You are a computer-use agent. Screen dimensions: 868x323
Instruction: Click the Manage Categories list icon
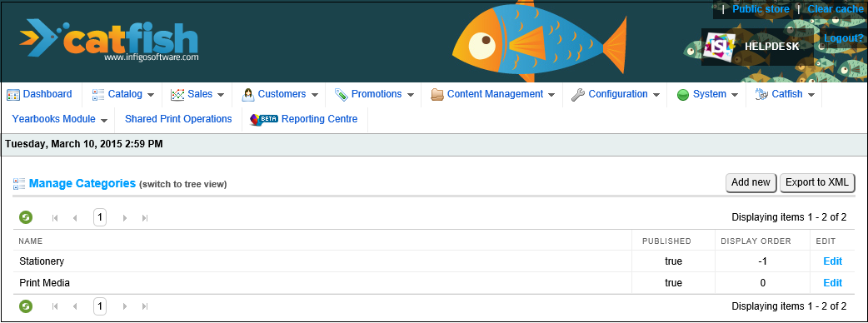(19, 184)
